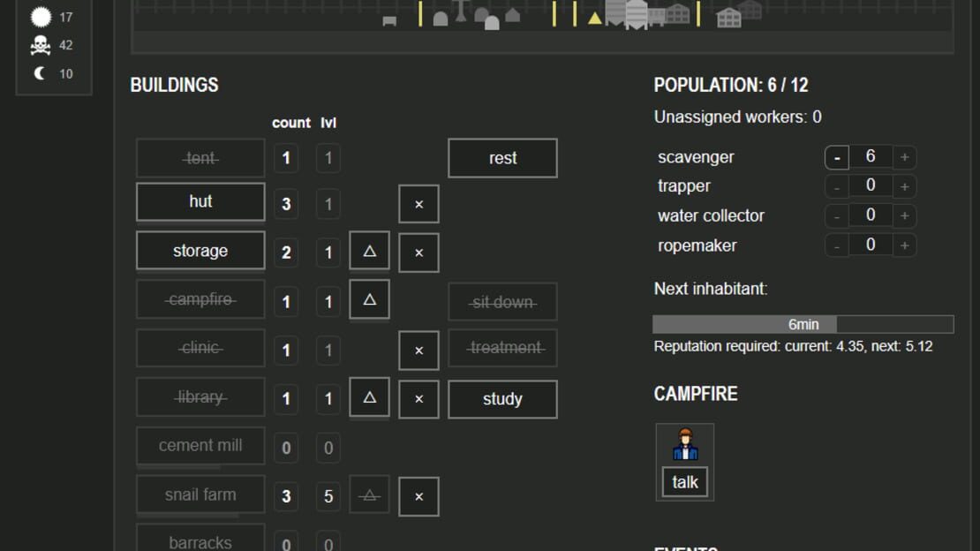980x551 pixels.
Task: Click the crossed-out clinic button
Action: tap(200, 348)
